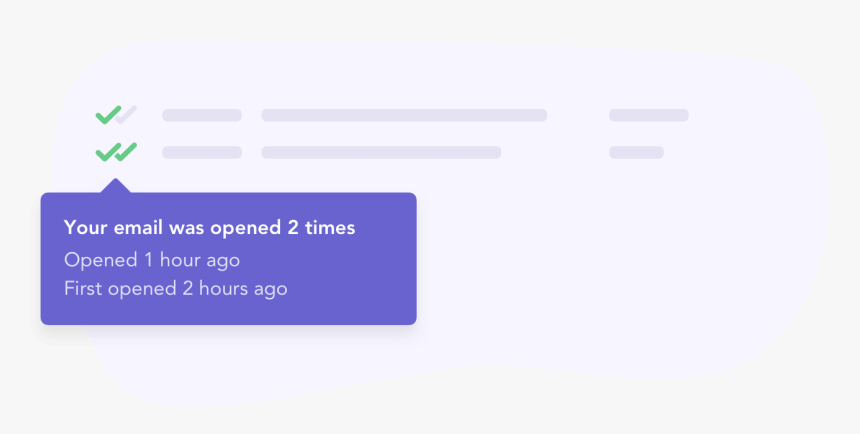Click the word "First" in the tooltip
Image resolution: width=860 pixels, height=434 pixels.
pyautogui.click(x=83, y=288)
